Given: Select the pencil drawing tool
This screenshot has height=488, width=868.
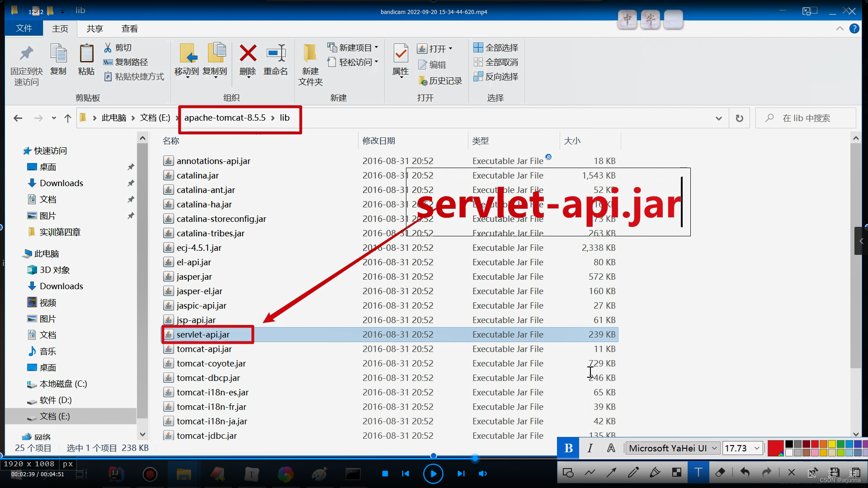Looking at the screenshot, I should 633,473.
